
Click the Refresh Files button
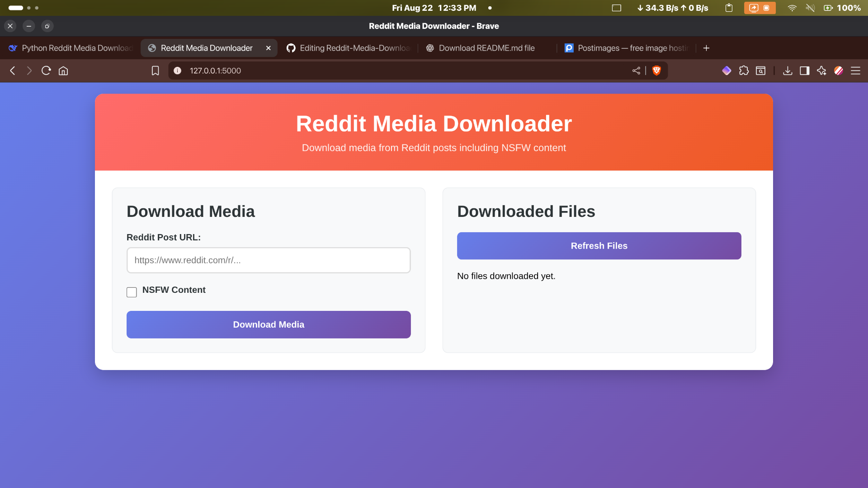click(x=599, y=246)
